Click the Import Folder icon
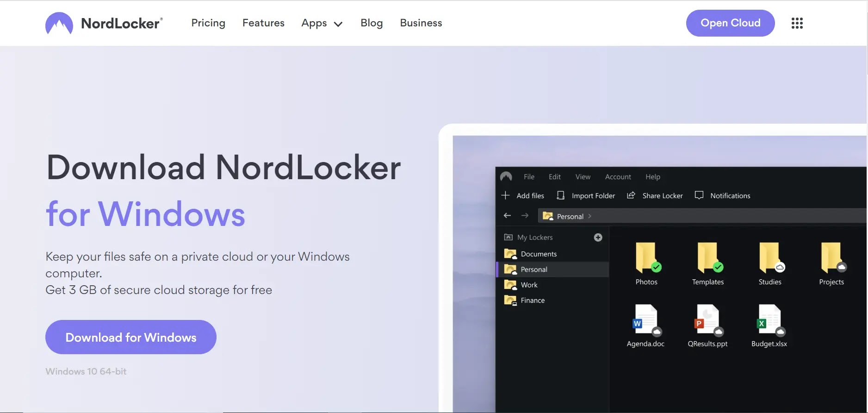The height and width of the screenshot is (413, 868). (x=560, y=195)
